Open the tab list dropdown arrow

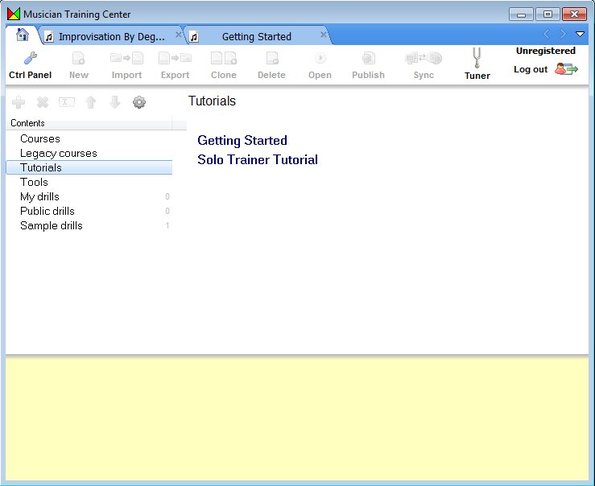click(x=580, y=34)
